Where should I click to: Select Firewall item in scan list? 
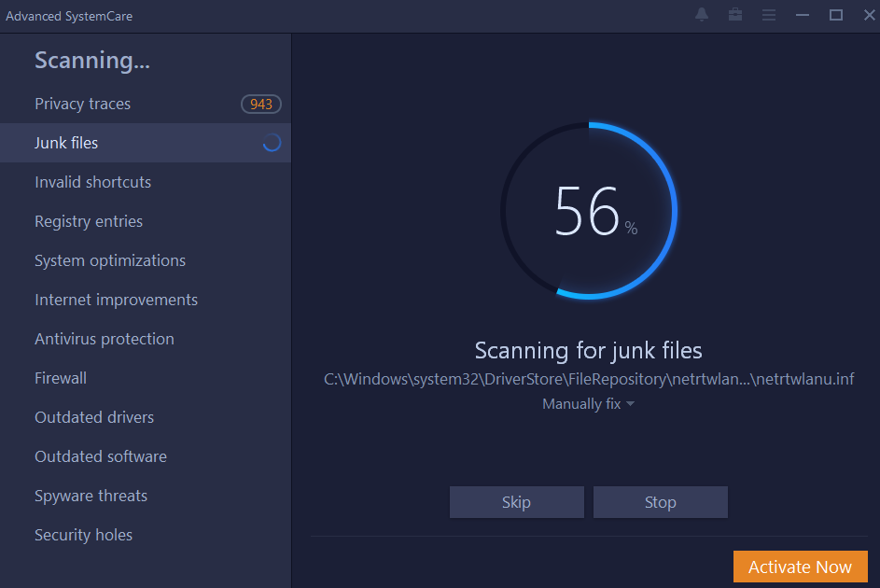tap(146, 379)
